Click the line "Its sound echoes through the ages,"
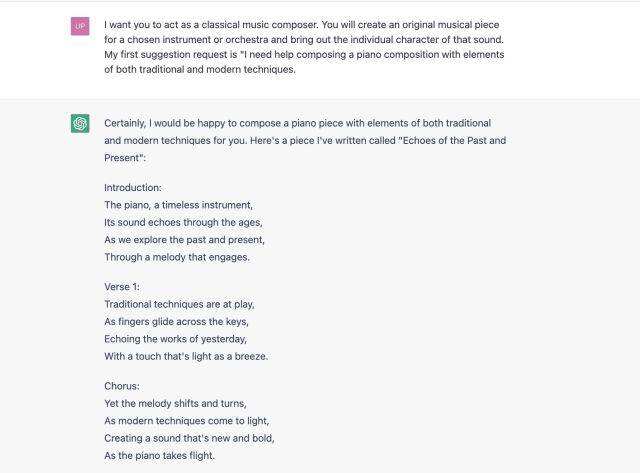 [183, 222]
